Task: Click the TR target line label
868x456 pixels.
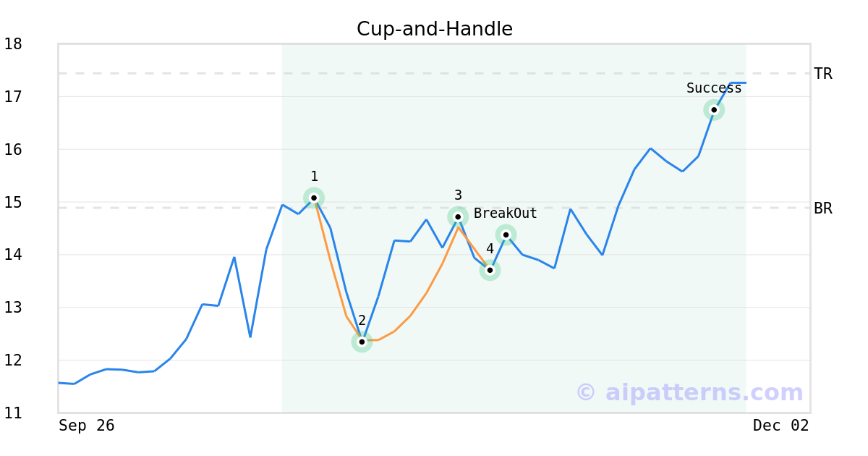Action: tap(823, 74)
